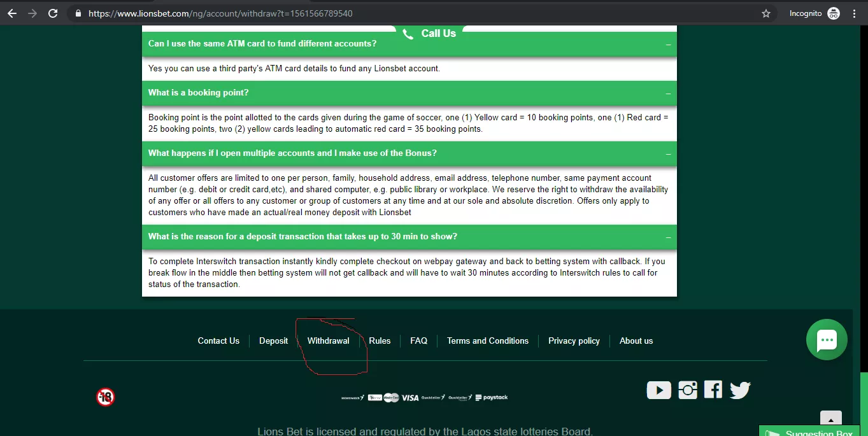Open the Instagram icon in the footer
The width and height of the screenshot is (868, 436).
point(687,390)
